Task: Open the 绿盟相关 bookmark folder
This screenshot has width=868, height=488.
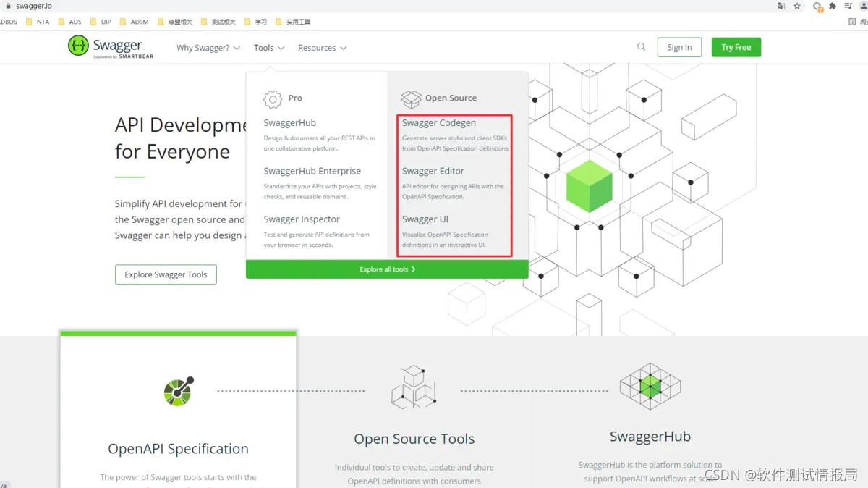Action: pos(175,22)
